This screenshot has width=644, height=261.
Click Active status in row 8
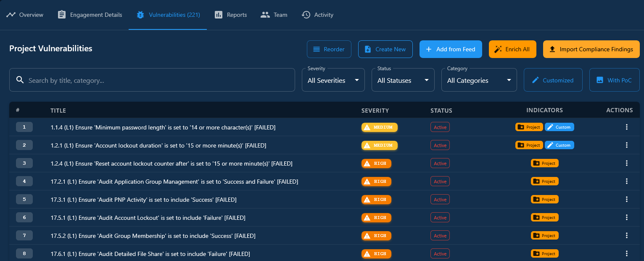(440, 253)
